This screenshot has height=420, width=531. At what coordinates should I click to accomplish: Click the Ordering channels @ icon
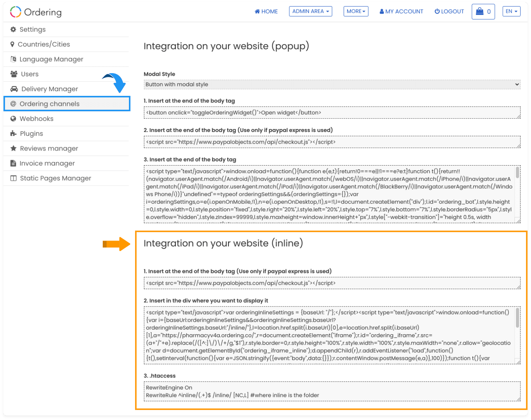tap(13, 104)
